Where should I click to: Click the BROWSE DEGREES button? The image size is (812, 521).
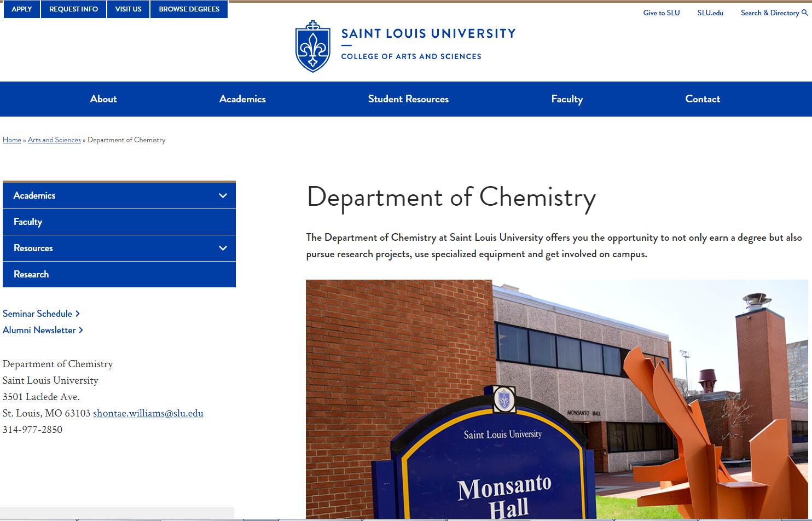189,9
